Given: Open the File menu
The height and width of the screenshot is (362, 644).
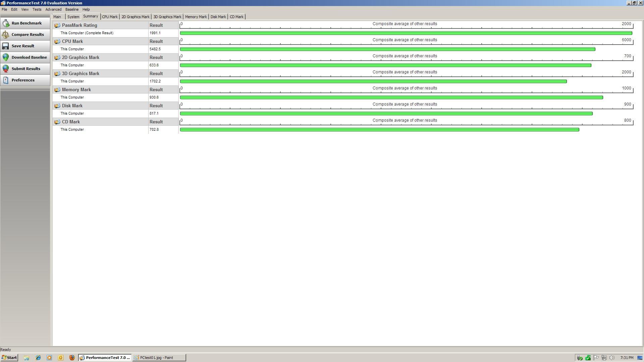Looking at the screenshot, I should point(4,9).
